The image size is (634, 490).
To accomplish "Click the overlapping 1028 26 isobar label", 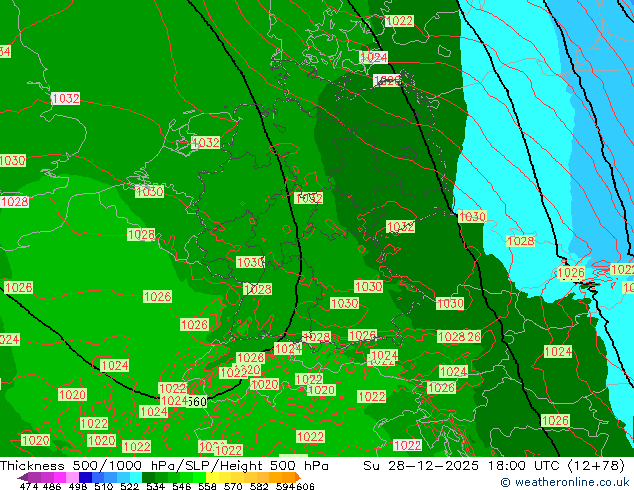I will (x=459, y=336).
